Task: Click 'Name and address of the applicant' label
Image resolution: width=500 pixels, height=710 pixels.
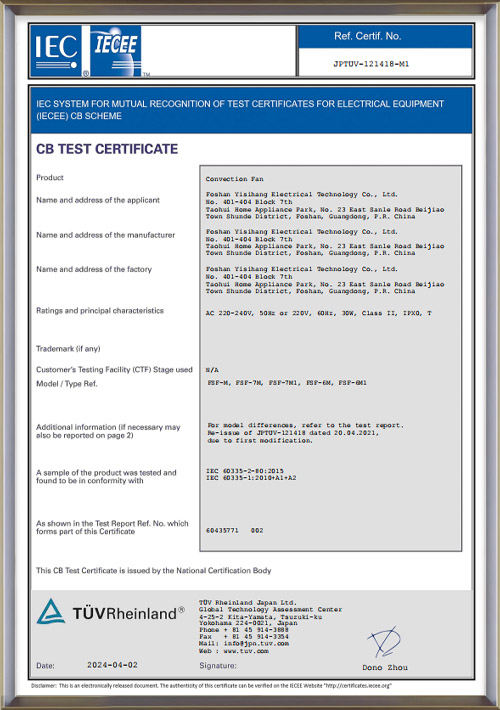Action: click(x=98, y=200)
